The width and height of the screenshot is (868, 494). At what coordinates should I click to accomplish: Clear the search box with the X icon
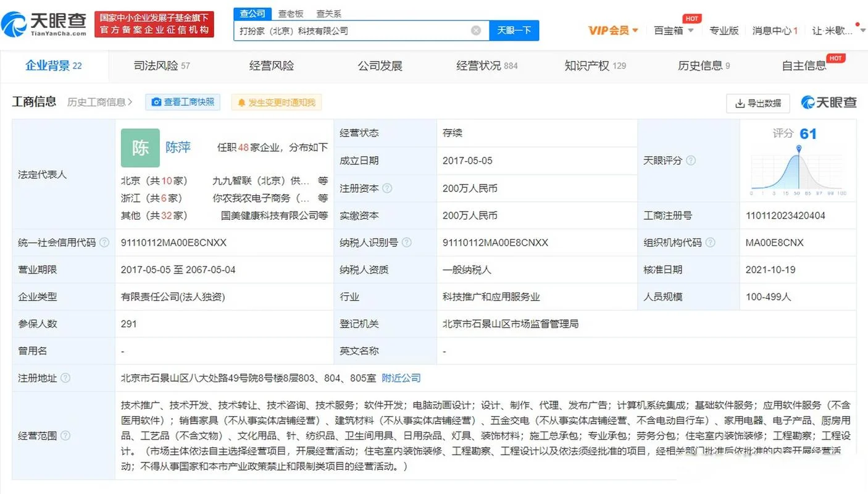coord(476,30)
